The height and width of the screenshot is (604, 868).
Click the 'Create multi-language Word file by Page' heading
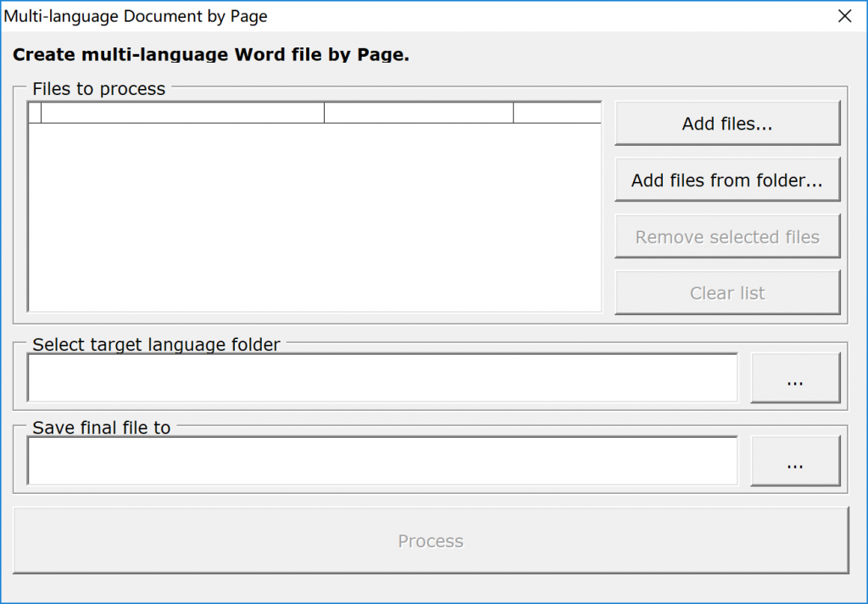click(211, 55)
